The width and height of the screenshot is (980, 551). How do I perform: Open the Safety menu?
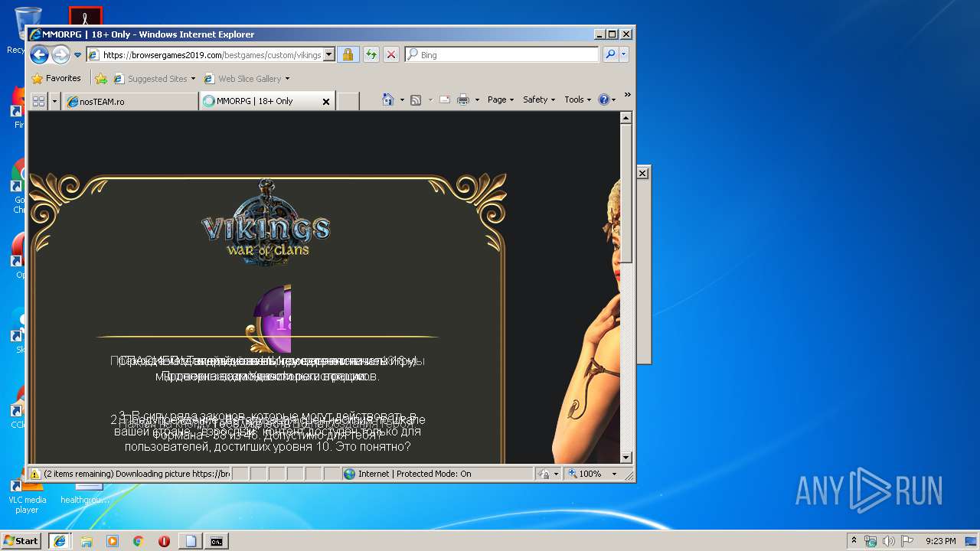(x=539, y=99)
